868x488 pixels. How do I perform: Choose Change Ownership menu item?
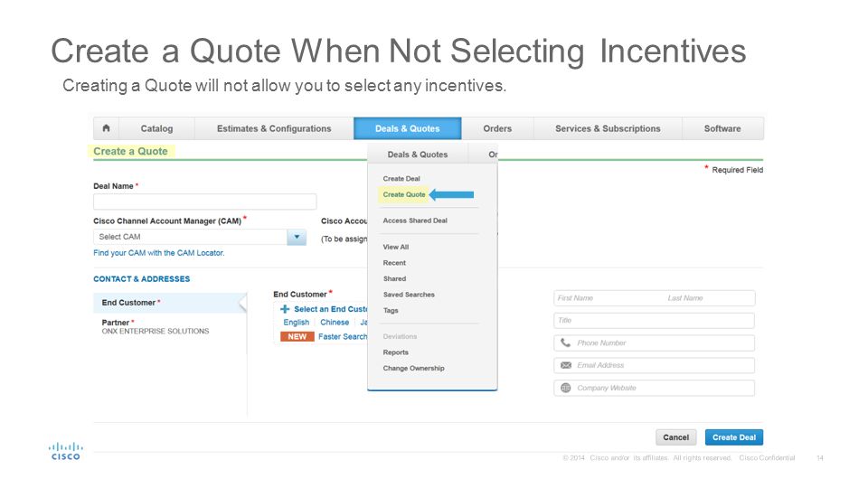[x=413, y=368]
